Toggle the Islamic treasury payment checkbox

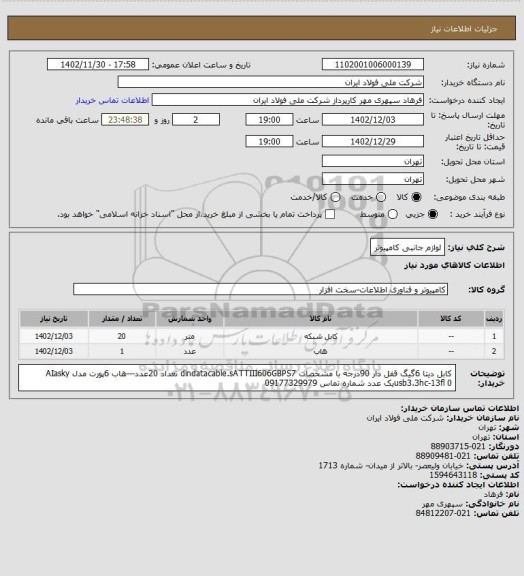coord(330,214)
